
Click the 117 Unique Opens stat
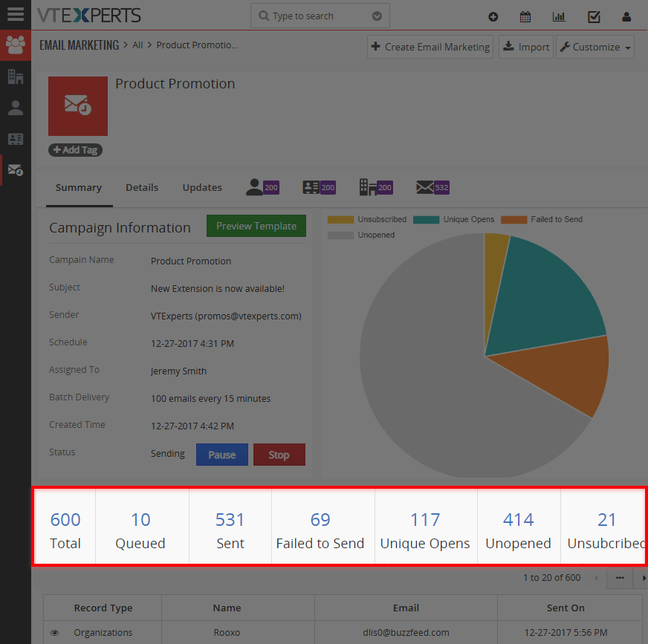[x=425, y=530]
